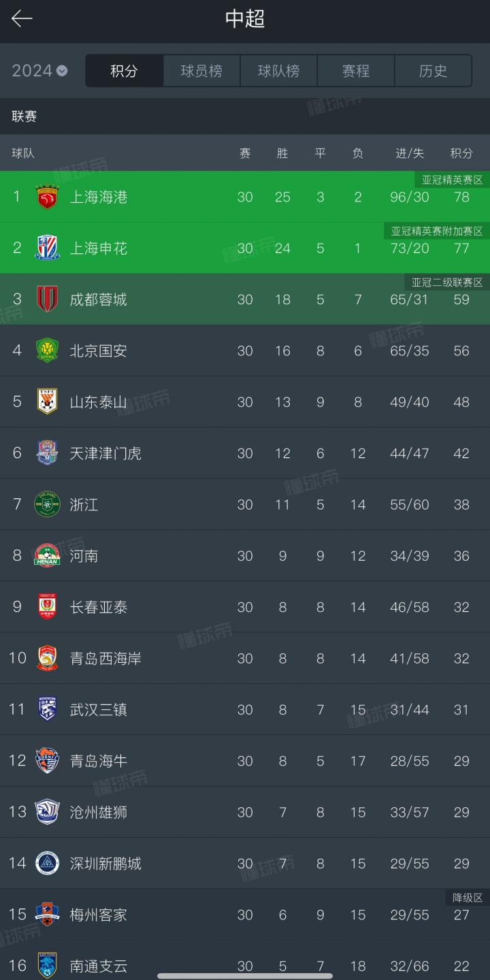This screenshot has width=490, height=980.
Task: Tap the 上海海港 club crest
Action: 47,197
